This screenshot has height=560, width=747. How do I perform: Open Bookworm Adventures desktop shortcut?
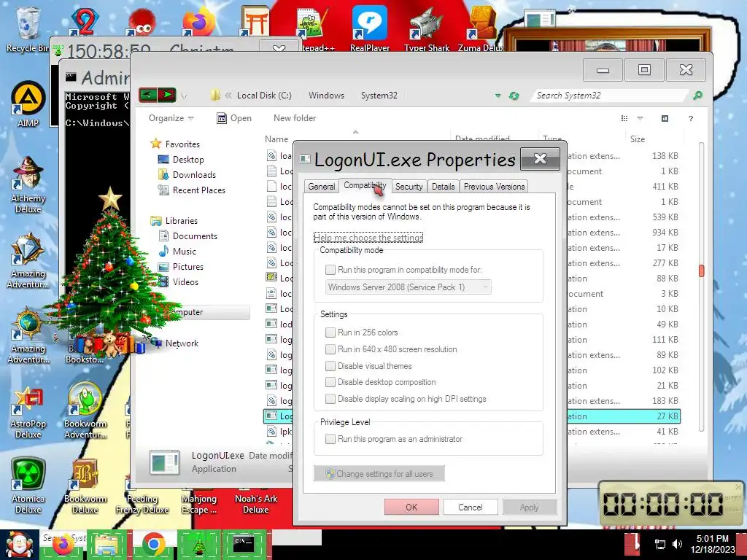coord(85,411)
